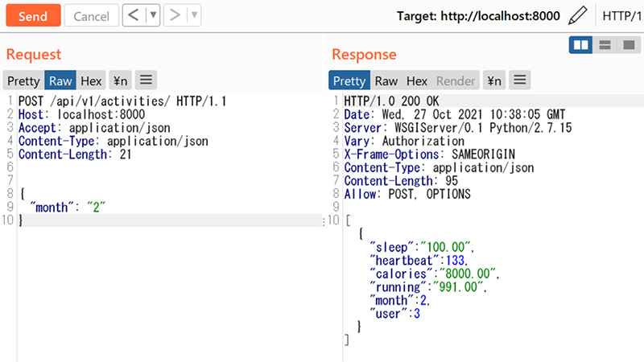Switch to top-bottom stacked layout
This screenshot has height=362, width=644.
tap(605, 45)
